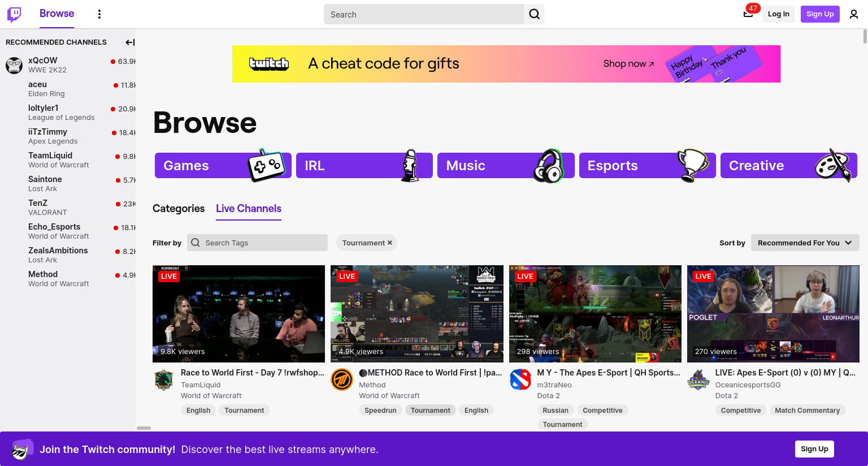Open Race to World First Day 7 title

pos(253,373)
